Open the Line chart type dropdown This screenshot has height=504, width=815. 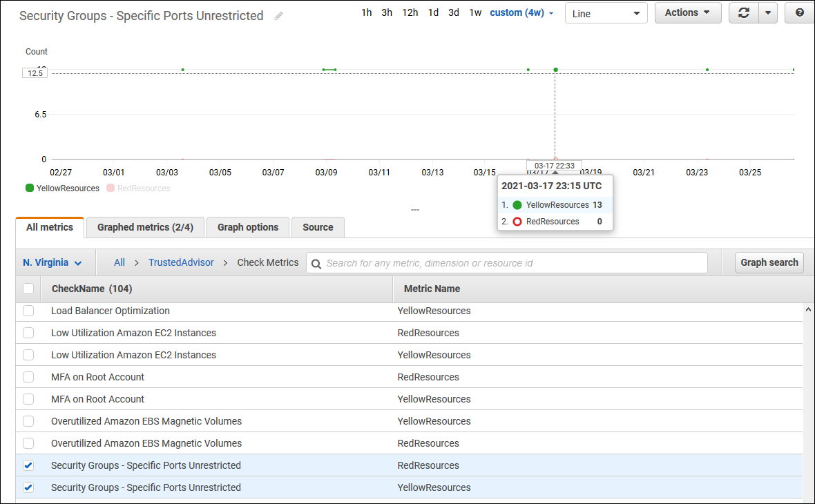[x=606, y=12]
